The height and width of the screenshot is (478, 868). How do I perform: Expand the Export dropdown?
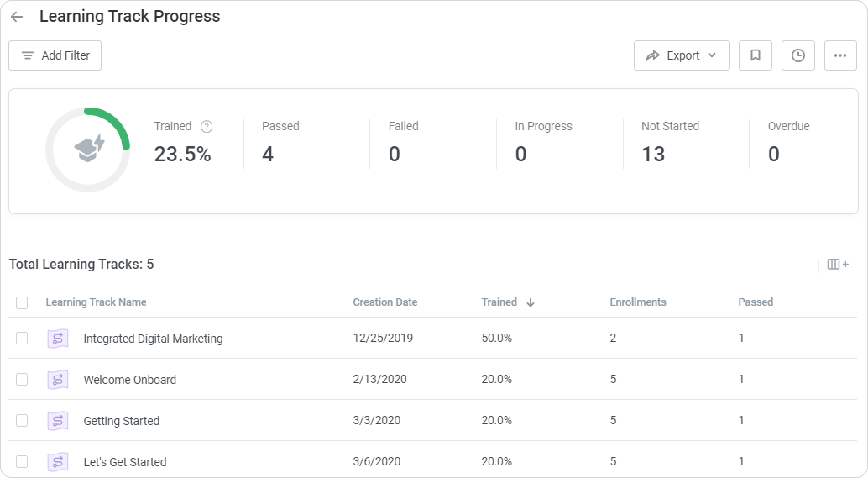(x=682, y=55)
